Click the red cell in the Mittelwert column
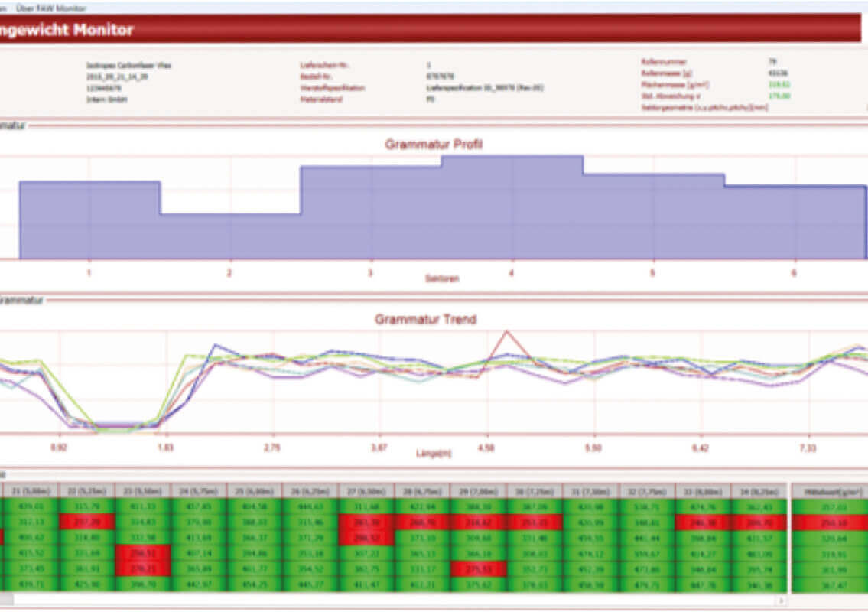 click(x=828, y=521)
